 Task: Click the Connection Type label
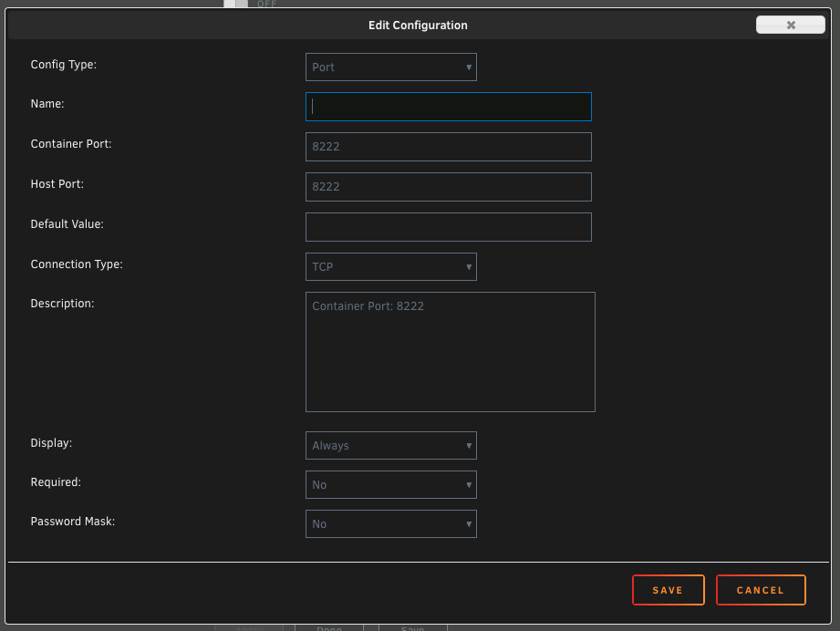coord(77,264)
